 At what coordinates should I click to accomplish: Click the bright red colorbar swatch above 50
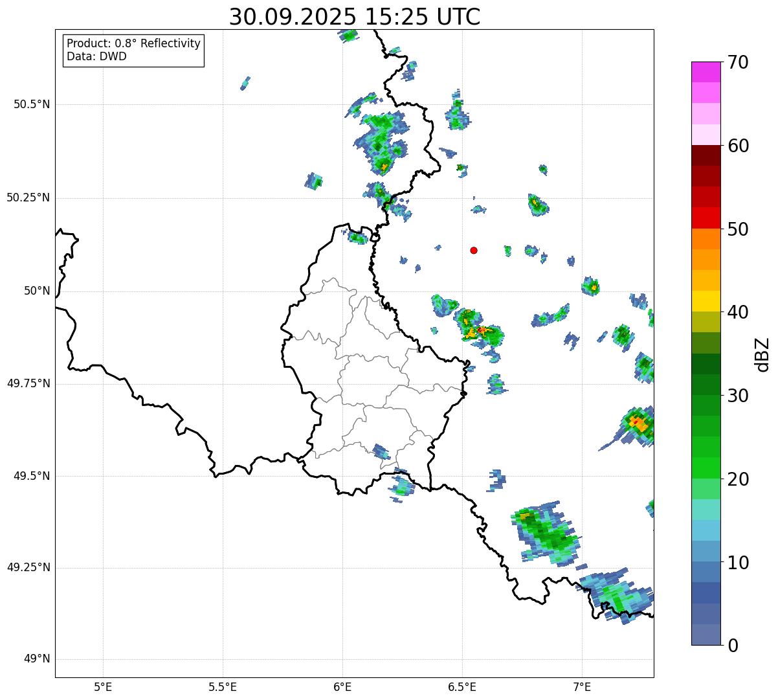(x=706, y=218)
